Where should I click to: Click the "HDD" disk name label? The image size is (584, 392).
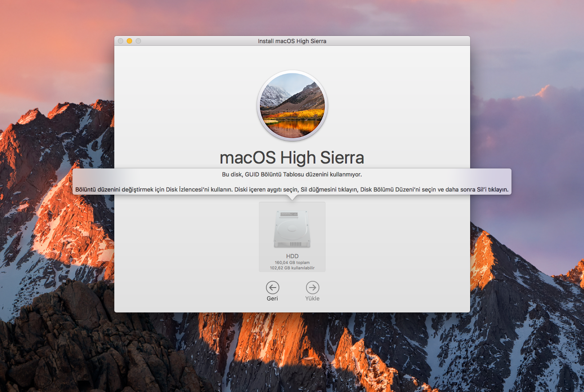[x=292, y=256]
